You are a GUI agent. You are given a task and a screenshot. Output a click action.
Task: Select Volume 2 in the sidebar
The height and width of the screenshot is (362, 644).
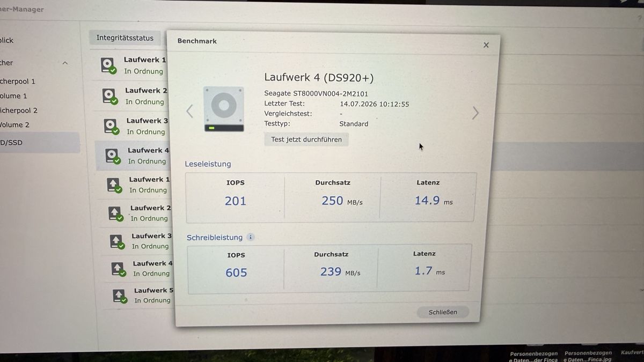point(14,125)
